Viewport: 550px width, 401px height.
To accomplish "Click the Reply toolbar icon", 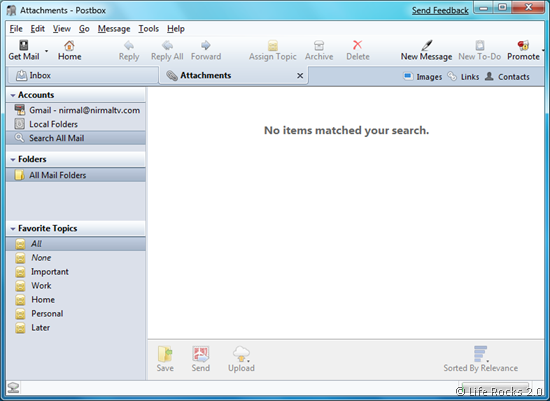I will 129,45.
